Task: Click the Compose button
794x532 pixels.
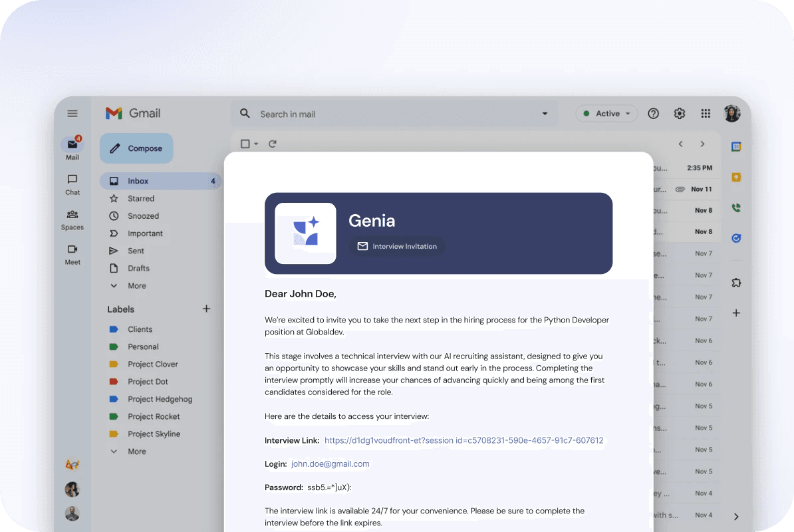Action: click(x=136, y=148)
